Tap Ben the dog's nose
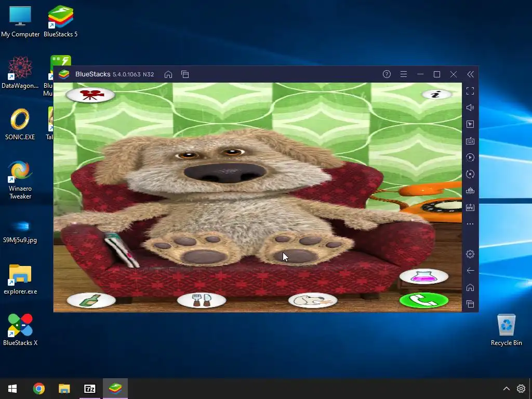This screenshot has width=532, height=399. 225,172
